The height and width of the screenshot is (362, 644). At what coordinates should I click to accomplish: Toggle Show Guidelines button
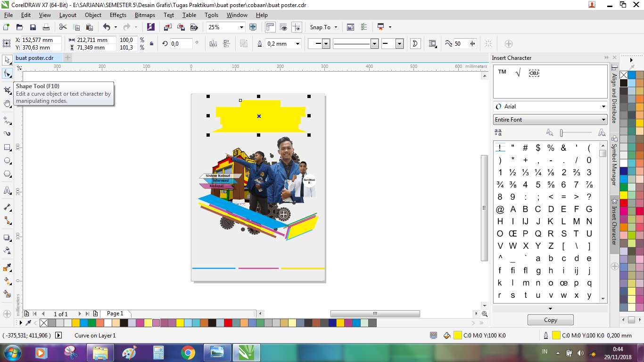point(297,27)
